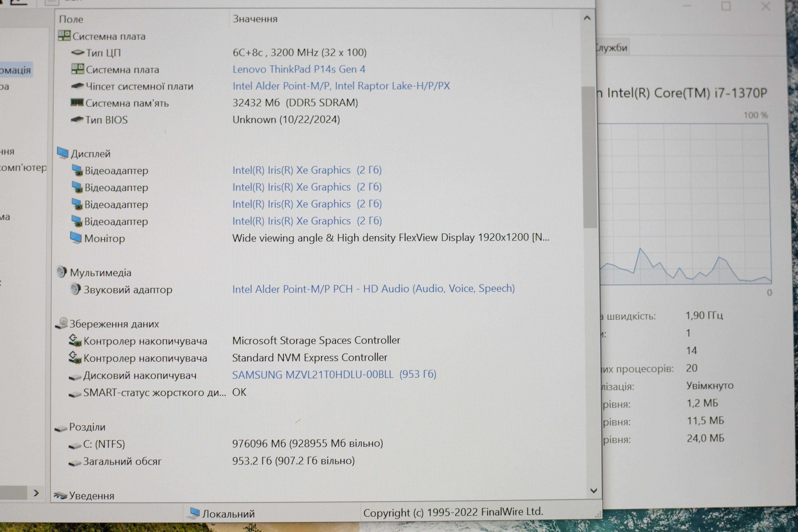Click the scrollbar down arrow in the list

pos(594,491)
